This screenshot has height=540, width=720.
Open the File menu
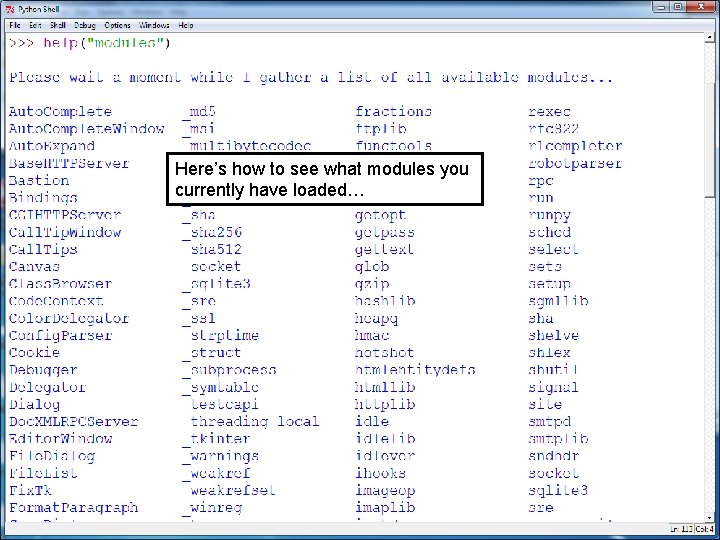(15, 25)
